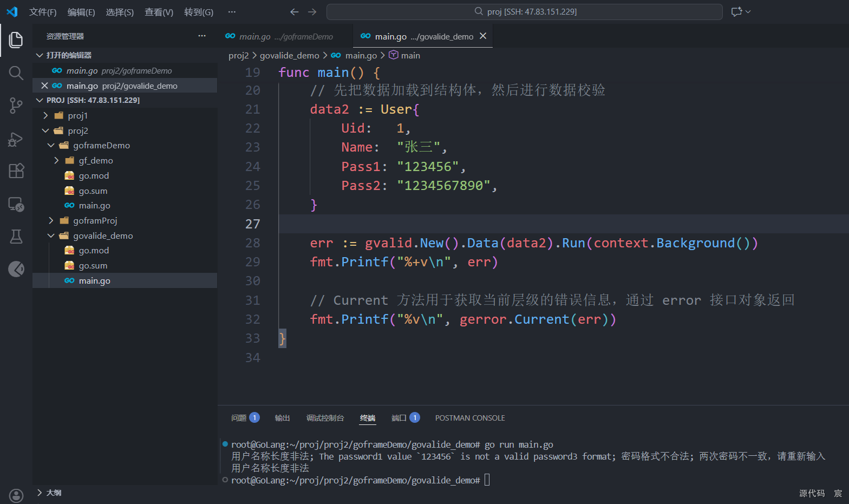
Task: Switch to main.go goframeDemo editor tab
Action: coord(285,36)
